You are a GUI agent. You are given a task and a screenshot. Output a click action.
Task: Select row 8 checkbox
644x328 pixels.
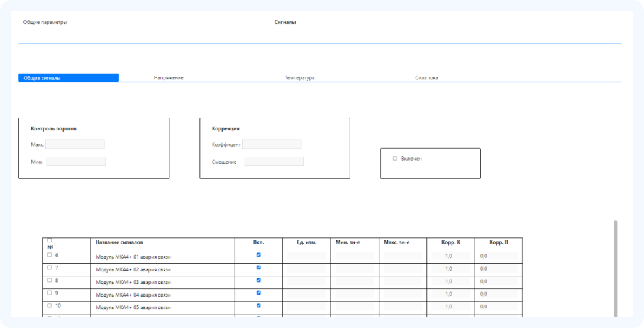click(50, 280)
